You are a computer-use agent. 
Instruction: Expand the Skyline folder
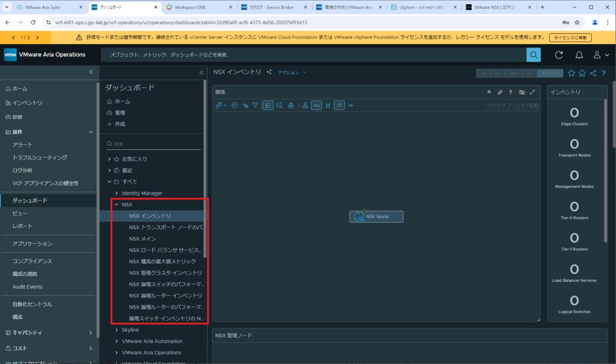(x=117, y=330)
